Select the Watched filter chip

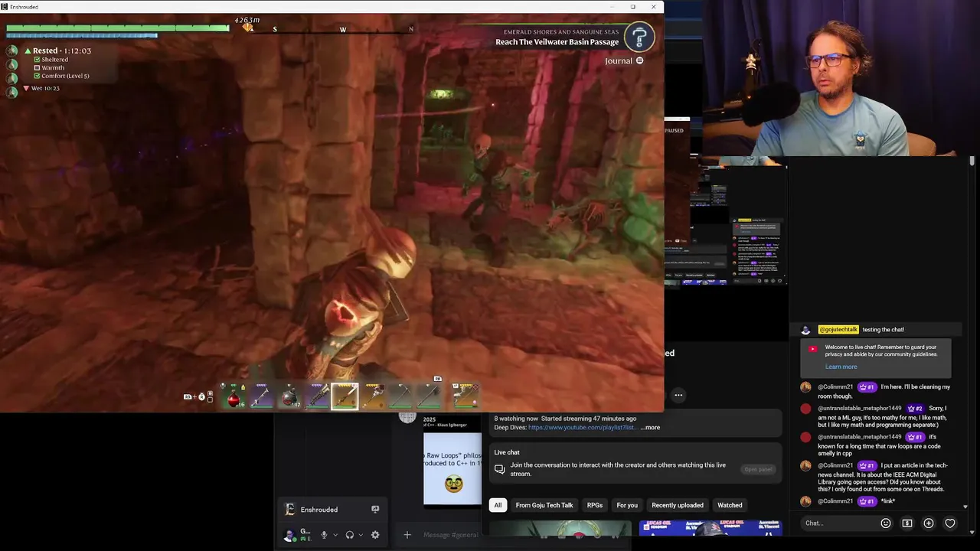click(730, 505)
